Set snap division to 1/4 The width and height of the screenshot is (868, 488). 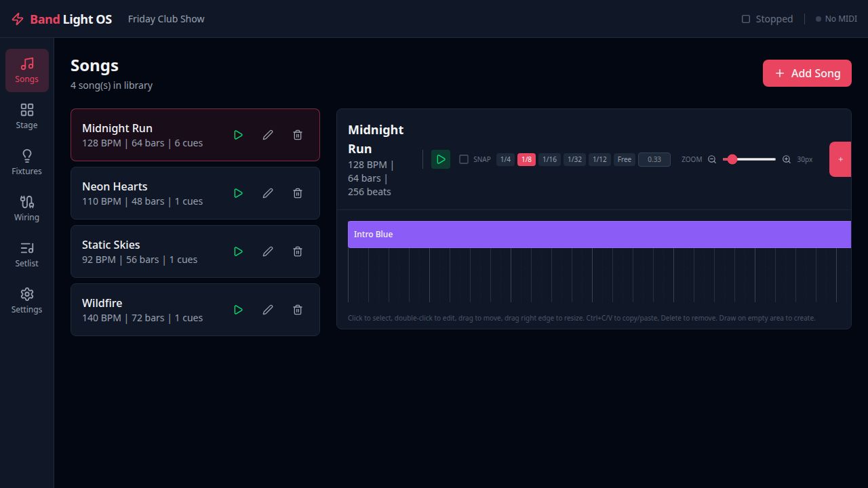(x=505, y=159)
